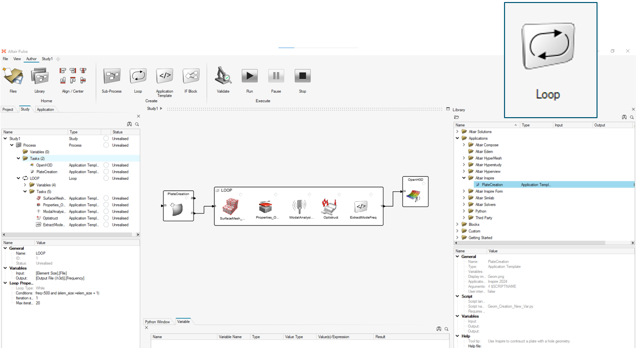644x348 pixels.
Task: Click the binoculars find icon in Study panel
Action: [x=129, y=124]
